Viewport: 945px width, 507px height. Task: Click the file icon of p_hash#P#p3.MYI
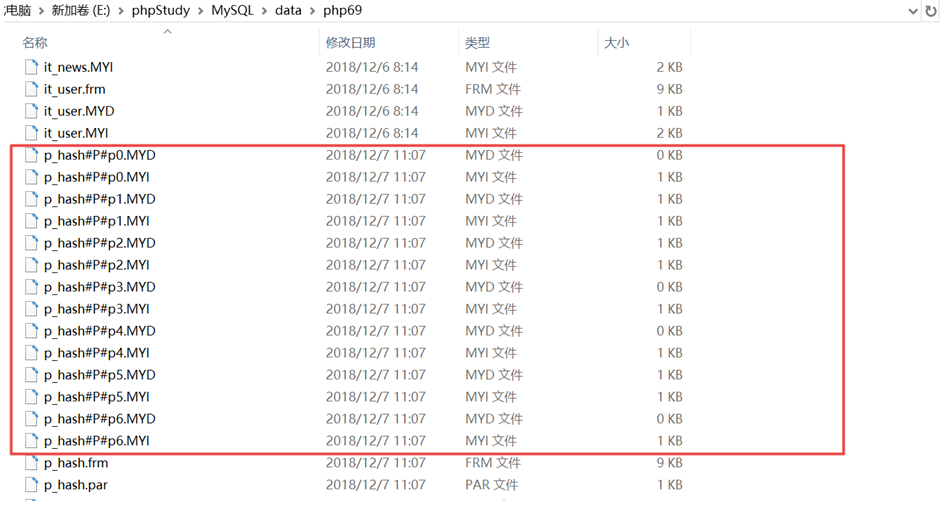pyautogui.click(x=31, y=309)
